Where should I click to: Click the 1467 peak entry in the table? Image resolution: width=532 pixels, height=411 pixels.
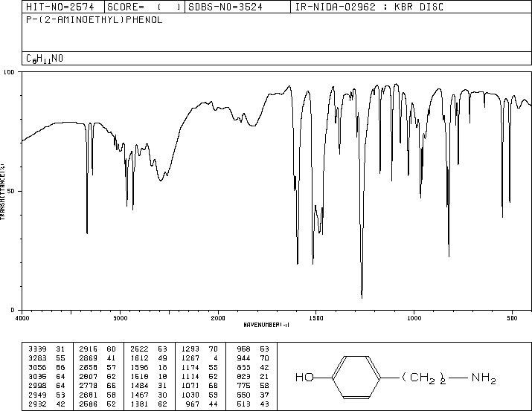(149, 395)
